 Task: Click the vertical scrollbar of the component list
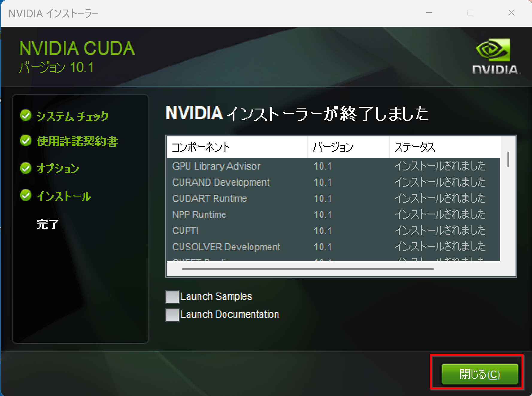pyautogui.click(x=508, y=159)
